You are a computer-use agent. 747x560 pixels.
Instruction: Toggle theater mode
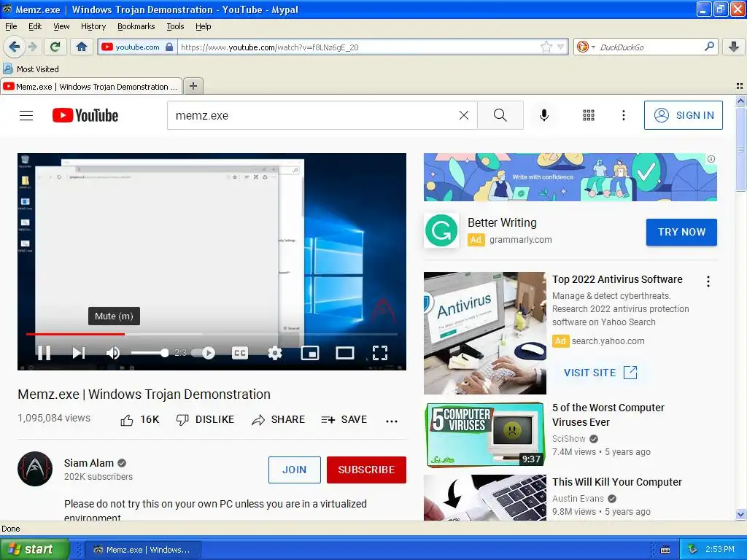[x=345, y=353]
